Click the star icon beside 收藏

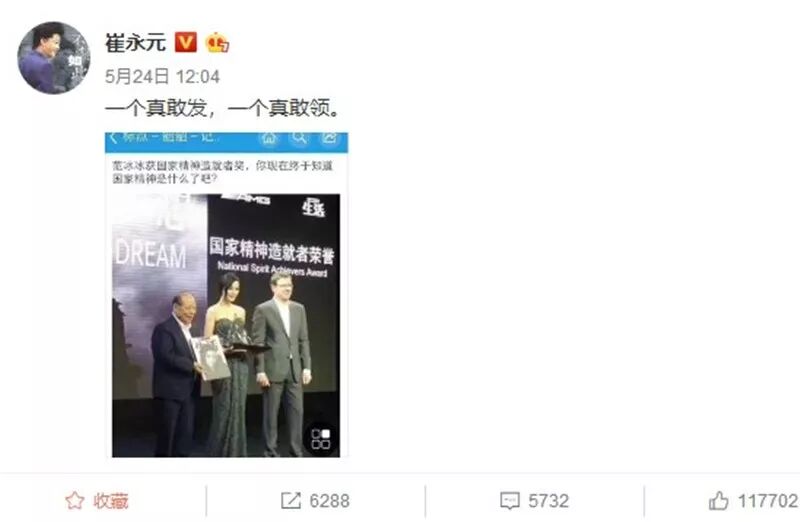pyautogui.click(x=74, y=501)
